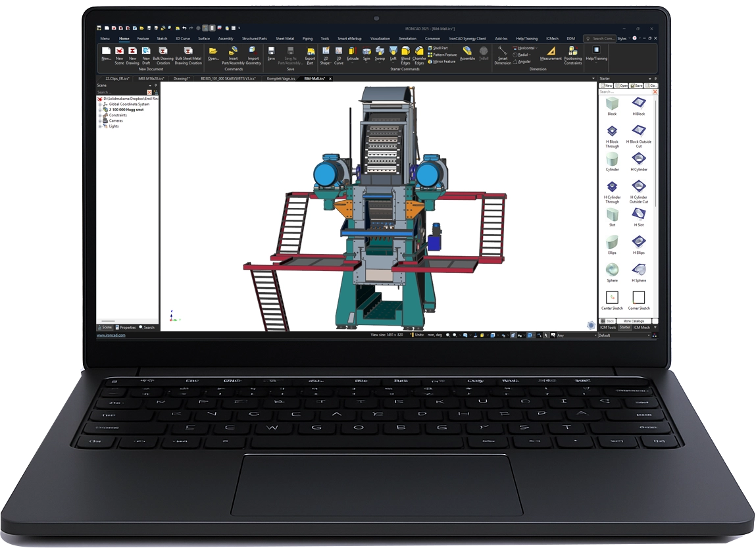756x548 pixels.
Task: Close the Bild-Mall.ics document tab
Action: (x=330, y=78)
